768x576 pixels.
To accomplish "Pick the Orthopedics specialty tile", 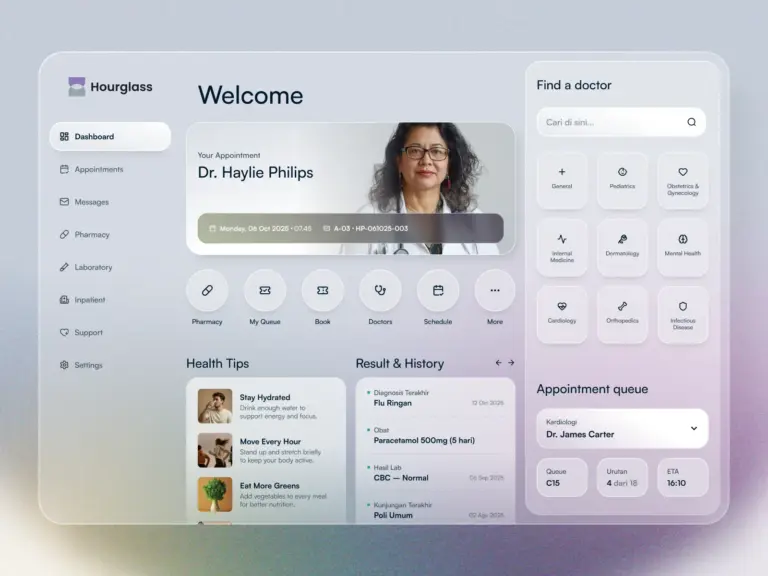I will [x=622, y=314].
